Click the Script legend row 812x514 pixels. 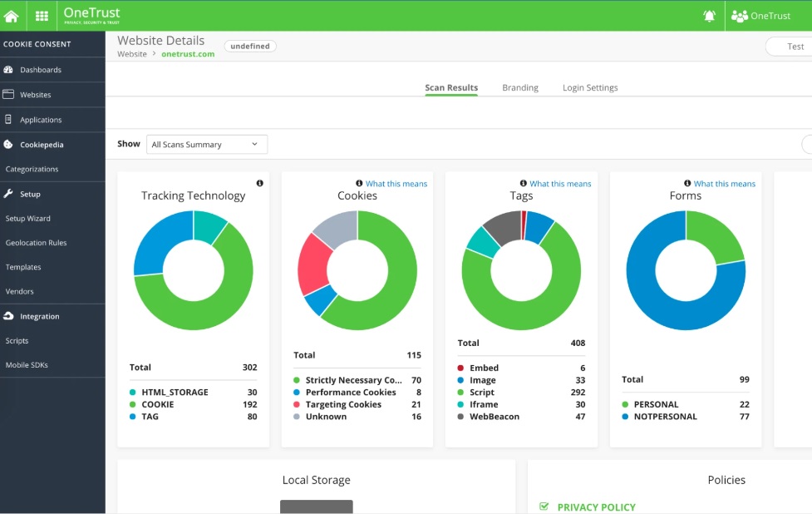[521, 393]
